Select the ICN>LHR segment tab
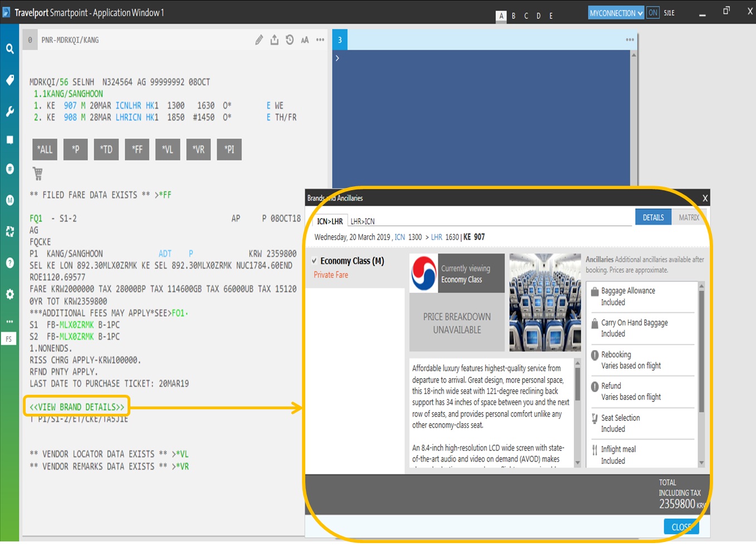 (330, 221)
